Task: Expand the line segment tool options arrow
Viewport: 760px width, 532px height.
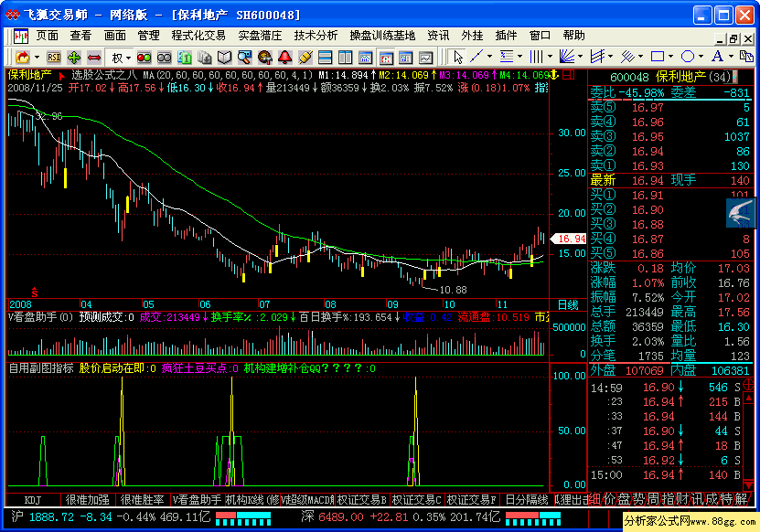Action: point(489,57)
